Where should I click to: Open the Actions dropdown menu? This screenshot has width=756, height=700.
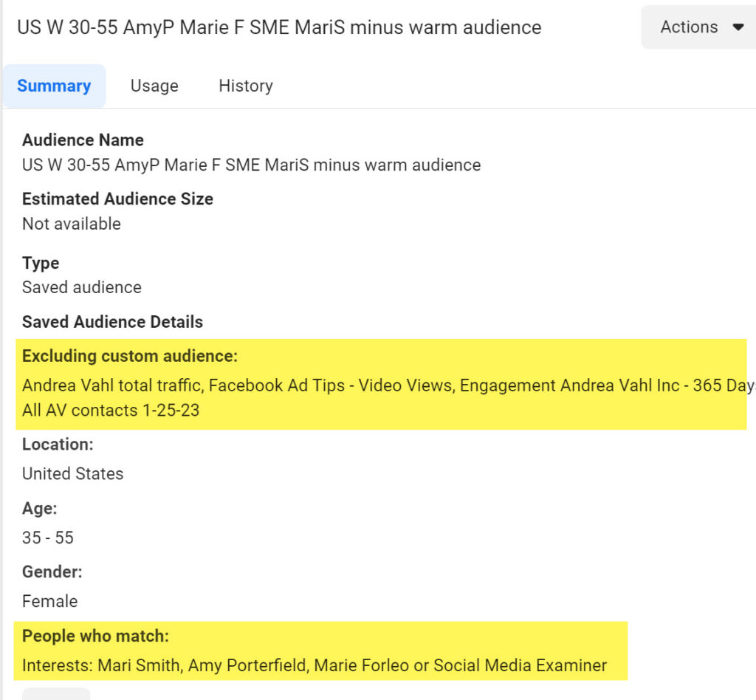pos(699,27)
